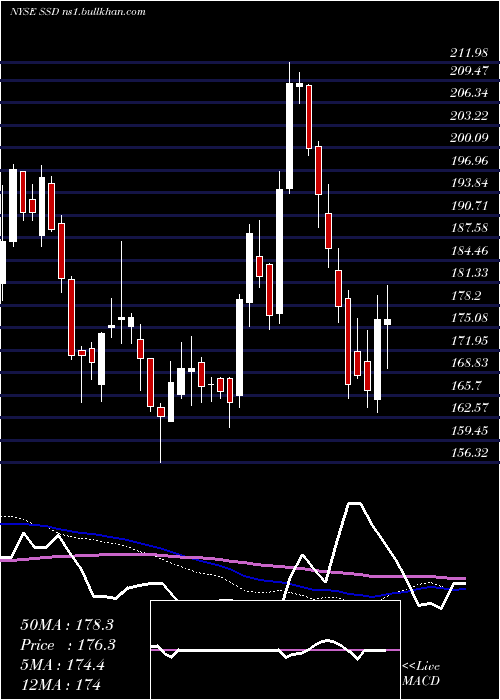Select the 193.84 price level label
Screen dimensions: 500x700
(x=470, y=183)
